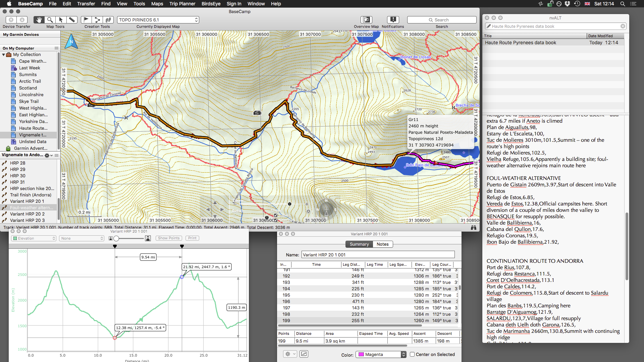The width and height of the screenshot is (644, 362).
Task: Disable the Overlays checkbox on the map
Action: (x=276, y=220)
